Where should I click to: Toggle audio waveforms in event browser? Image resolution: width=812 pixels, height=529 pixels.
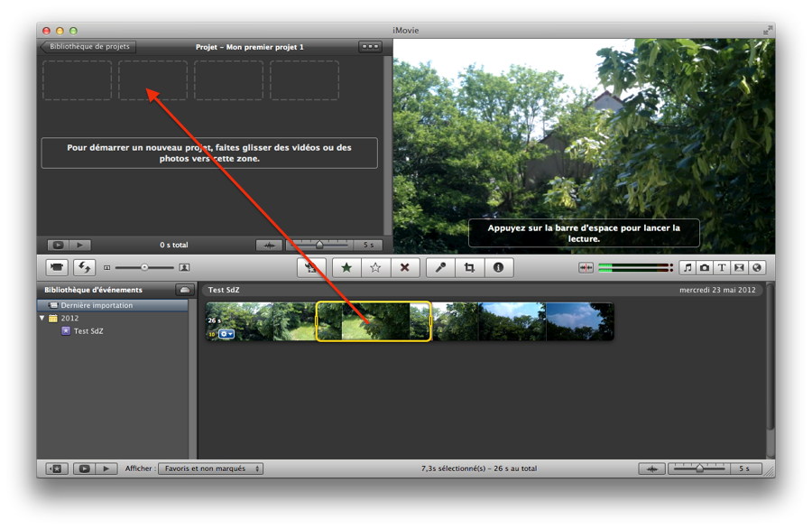[x=652, y=469]
